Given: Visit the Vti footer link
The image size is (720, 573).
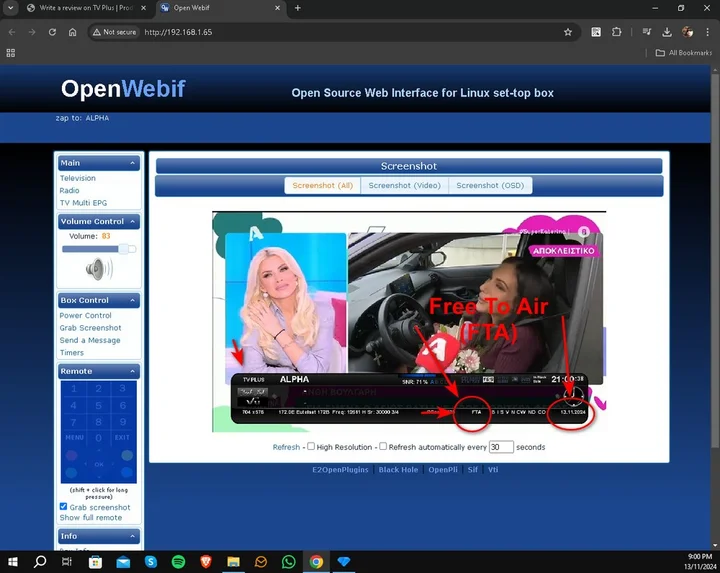Looking at the screenshot, I should coord(493,470).
